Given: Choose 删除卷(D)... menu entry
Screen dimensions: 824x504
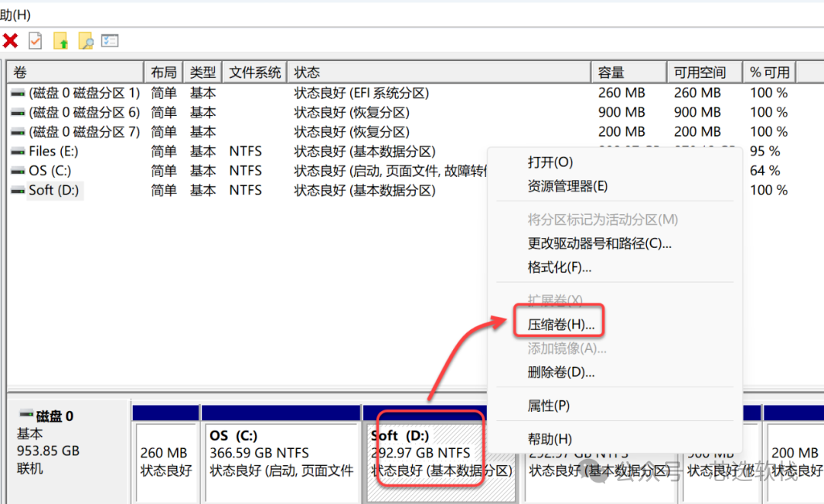Looking at the screenshot, I should tap(561, 372).
